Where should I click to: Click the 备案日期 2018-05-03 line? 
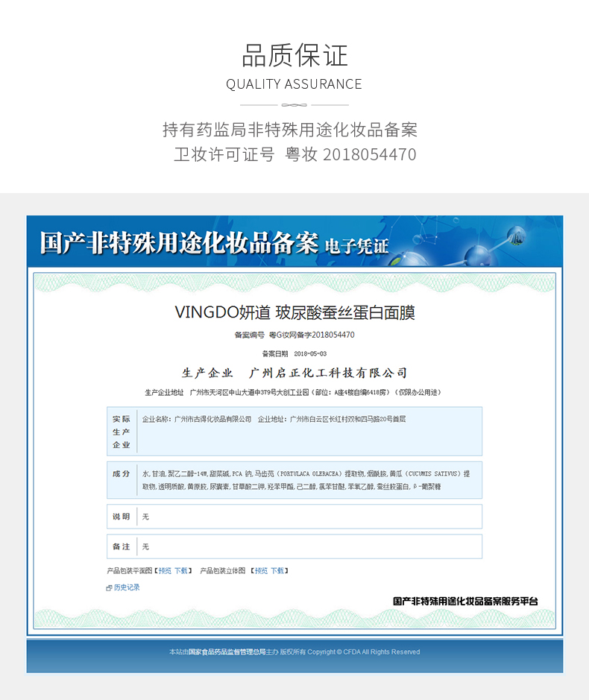tap(294, 353)
